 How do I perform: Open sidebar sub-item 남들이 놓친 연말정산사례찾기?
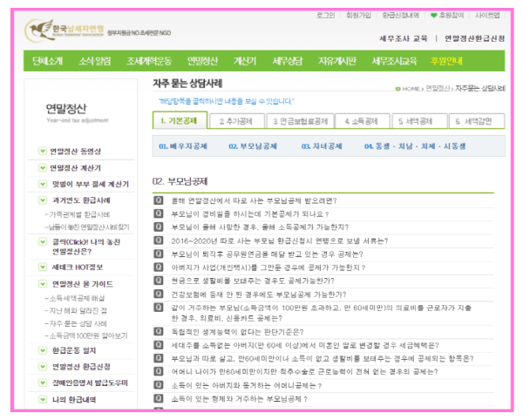(x=87, y=227)
